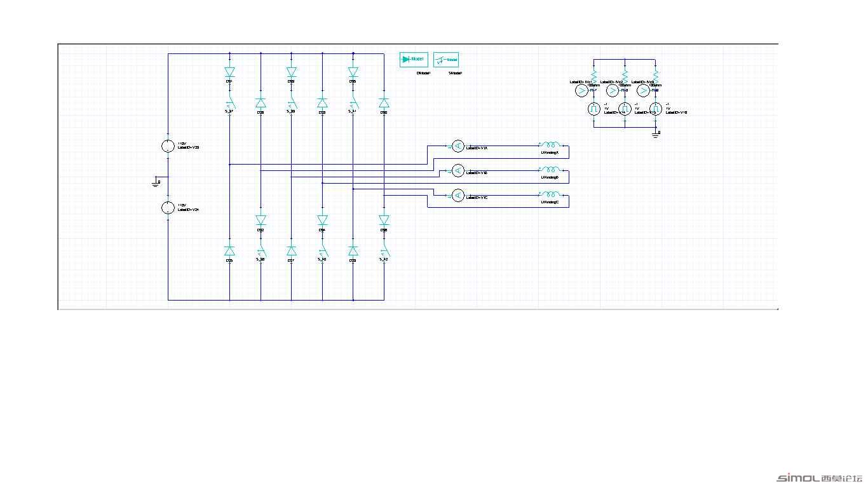Select the middle pulse voltage source
This screenshot has width=868, height=488.
pos(625,109)
